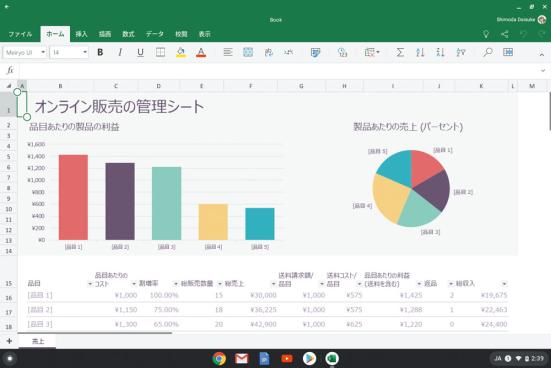Click the share icon in the title bar

[x=505, y=34]
